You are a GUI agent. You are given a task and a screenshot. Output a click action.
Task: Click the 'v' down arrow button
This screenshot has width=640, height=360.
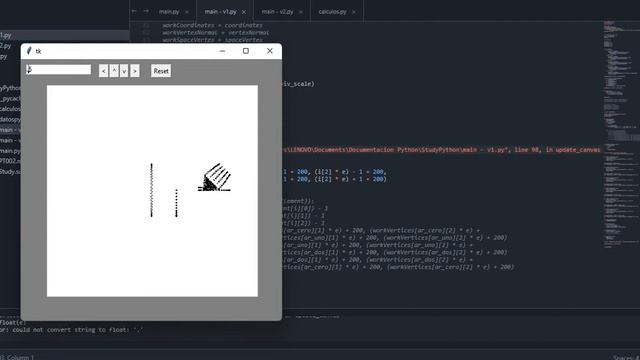click(x=124, y=71)
